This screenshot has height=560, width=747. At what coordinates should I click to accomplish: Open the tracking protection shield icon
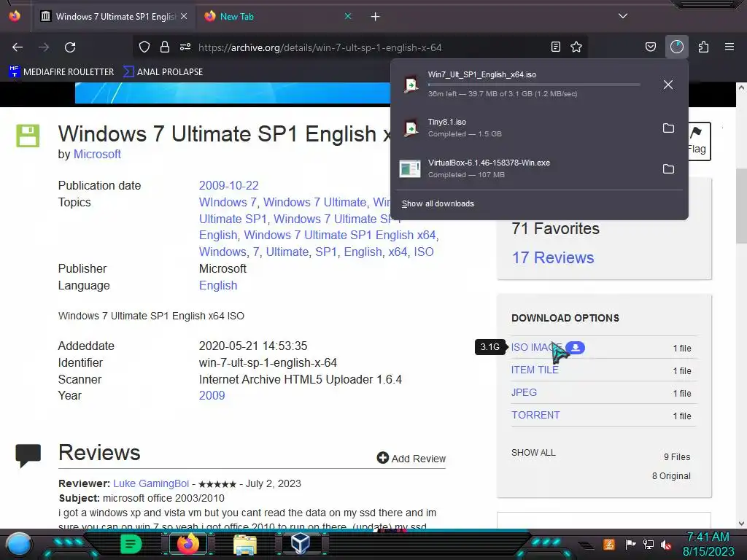tap(144, 47)
